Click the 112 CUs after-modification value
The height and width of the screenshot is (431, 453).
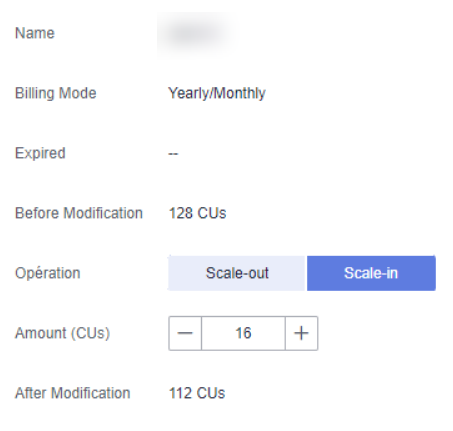pyautogui.click(x=197, y=393)
